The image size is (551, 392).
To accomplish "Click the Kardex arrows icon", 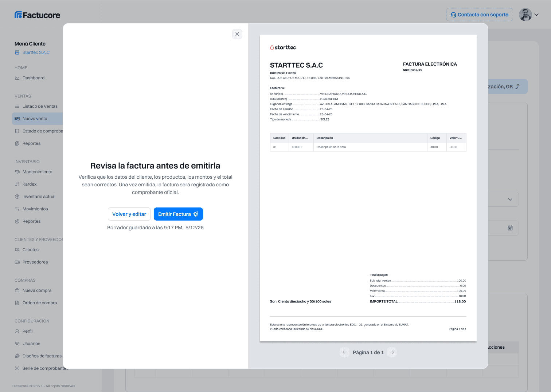I will click(x=17, y=184).
